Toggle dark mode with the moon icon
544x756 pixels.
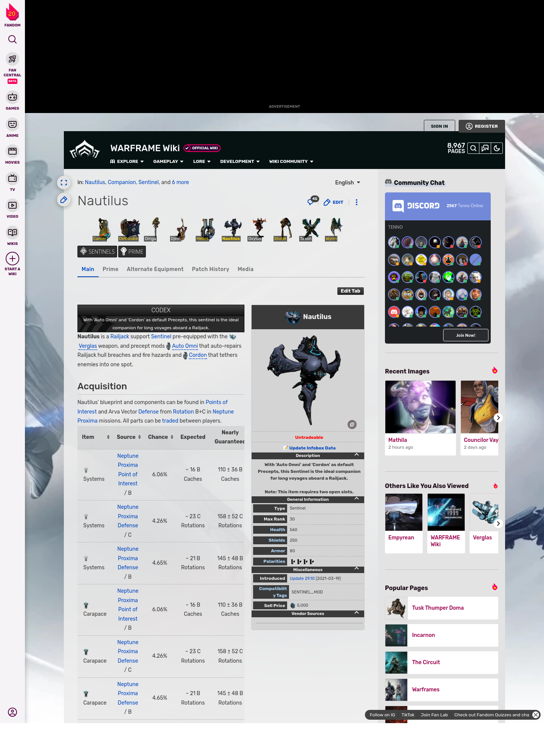point(497,149)
